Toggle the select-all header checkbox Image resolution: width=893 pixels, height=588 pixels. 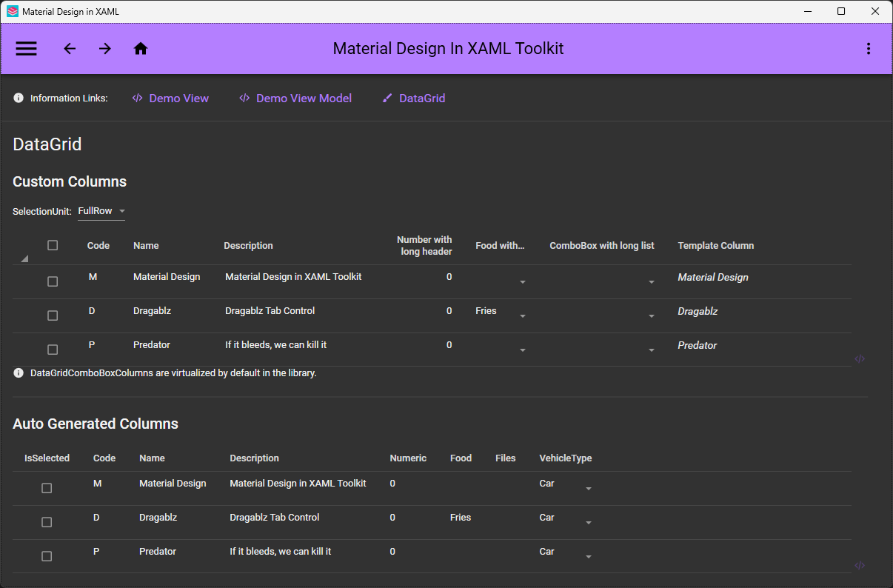53,245
